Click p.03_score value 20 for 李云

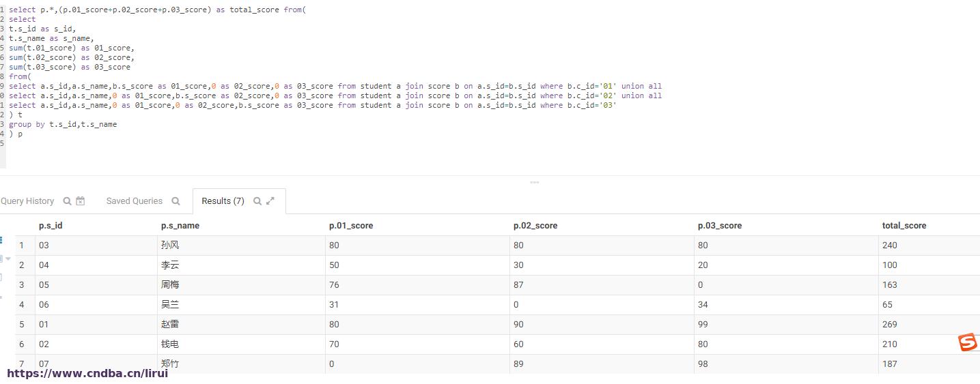pyautogui.click(x=703, y=265)
